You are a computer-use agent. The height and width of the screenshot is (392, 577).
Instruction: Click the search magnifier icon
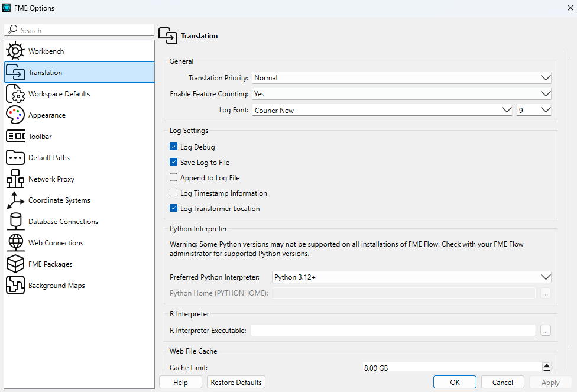click(12, 30)
